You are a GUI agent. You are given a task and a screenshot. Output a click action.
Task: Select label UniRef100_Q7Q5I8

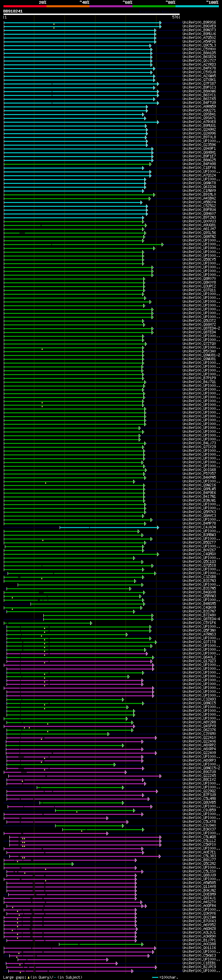199,565
